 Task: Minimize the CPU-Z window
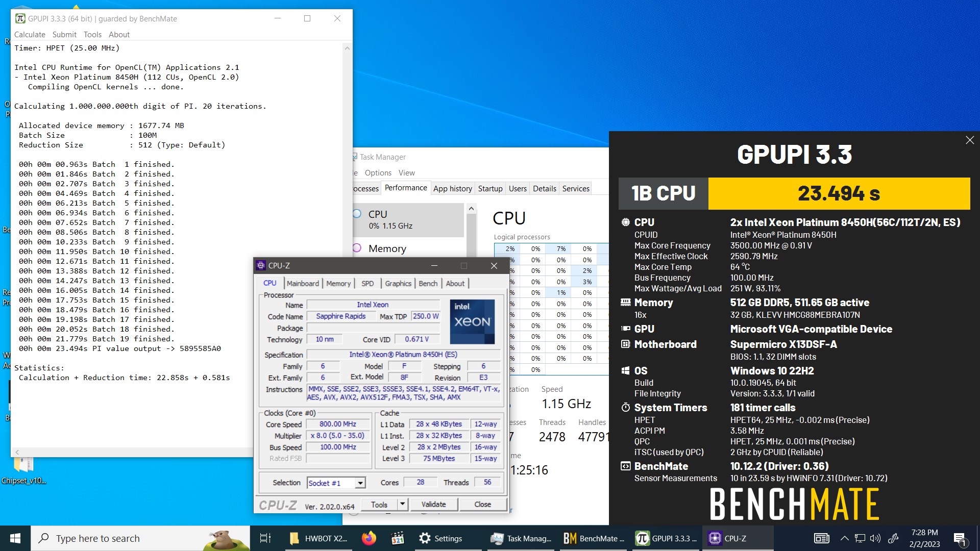434,265
